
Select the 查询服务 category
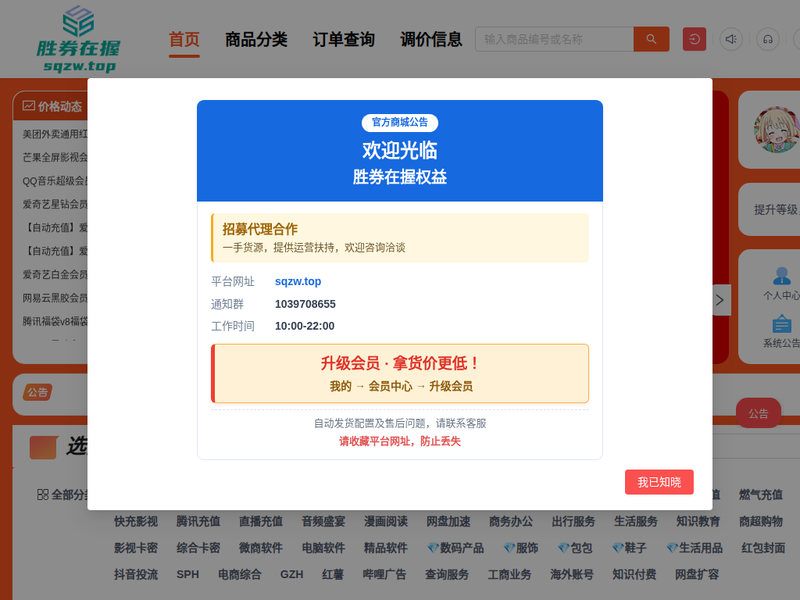[x=447, y=574]
